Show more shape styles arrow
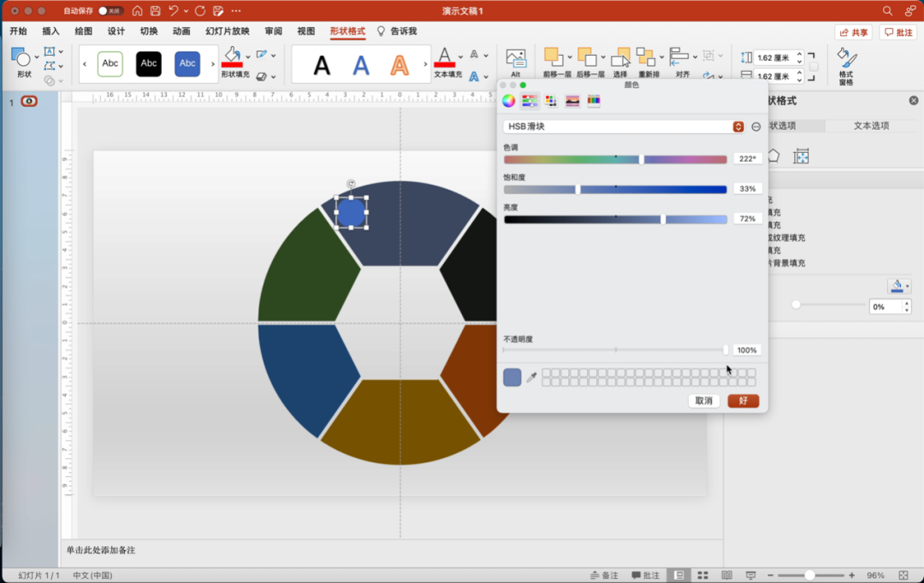This screenshot has height=583, width=924. [x=213, y=63]
